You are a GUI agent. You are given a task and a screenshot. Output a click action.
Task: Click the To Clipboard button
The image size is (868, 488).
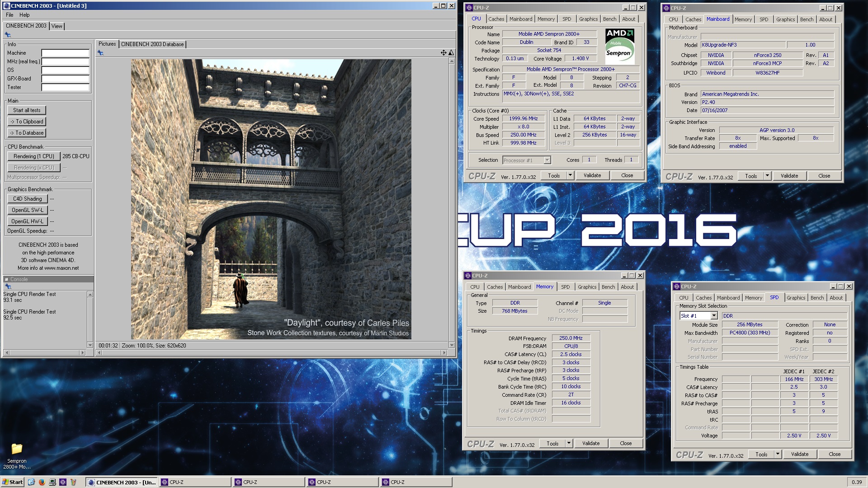coord(27,122)
